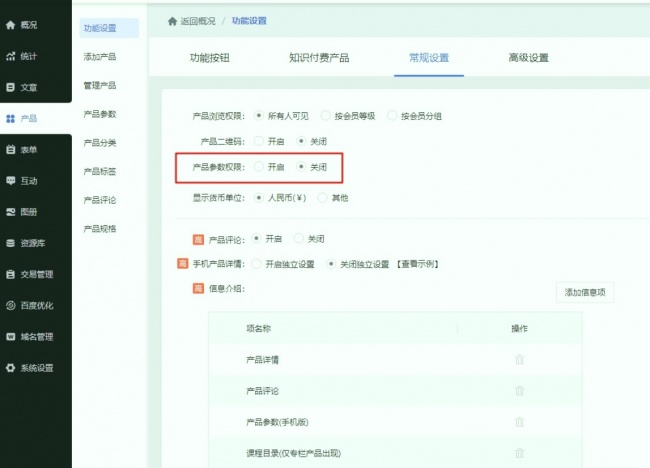Click the 文章 article icon
This screenshot has width=650, height=468.
tap(10, 87)
